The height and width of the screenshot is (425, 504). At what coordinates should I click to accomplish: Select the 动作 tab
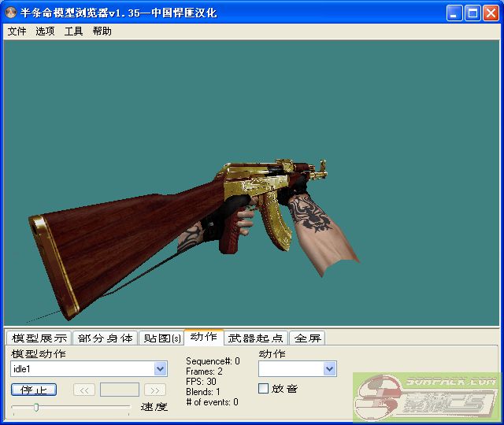pyautogui.click(x=204, y=337)
